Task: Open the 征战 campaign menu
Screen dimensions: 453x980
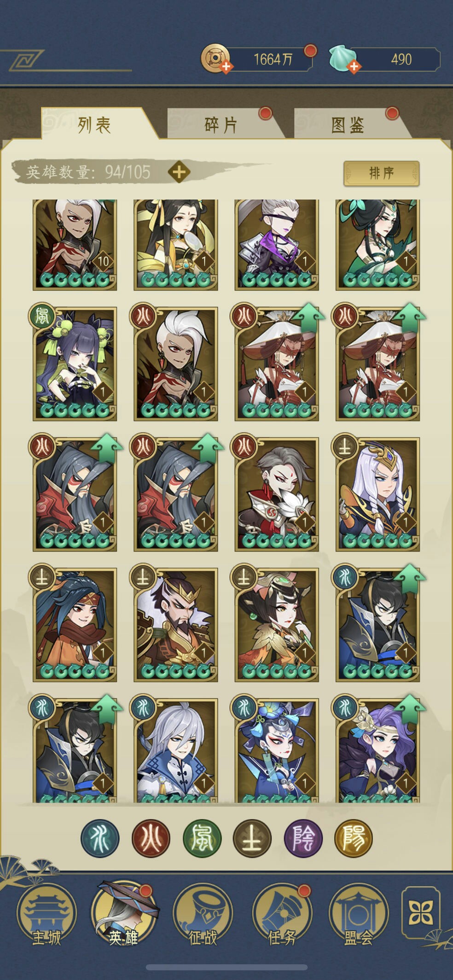Action: point(203,913)
